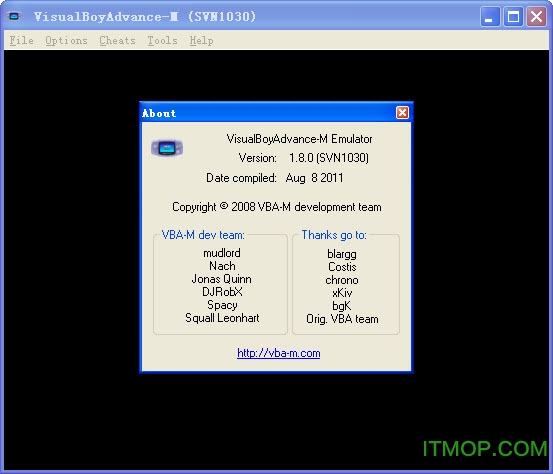Click the name Jonas Quinn
Screen dimensions: 553x474
[222, 279]
